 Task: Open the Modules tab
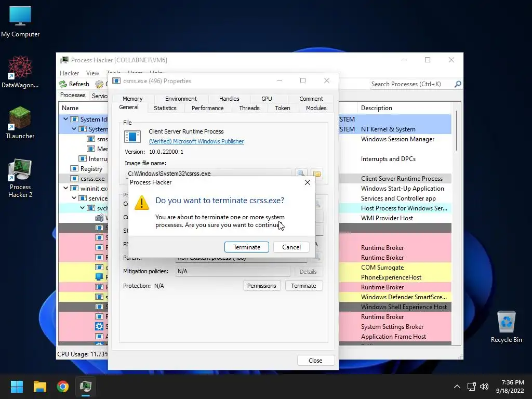pyautogui.click(x=316, y=108)
